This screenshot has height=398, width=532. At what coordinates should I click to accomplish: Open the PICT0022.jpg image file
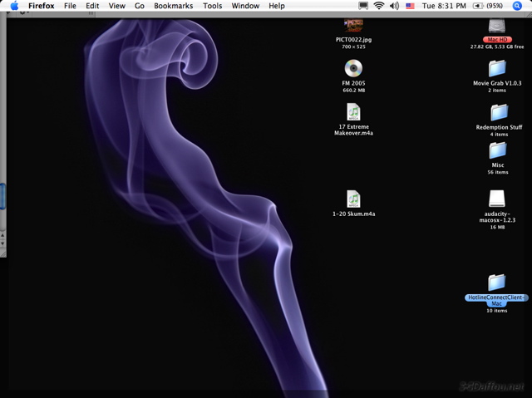click(x=354, y=27)
